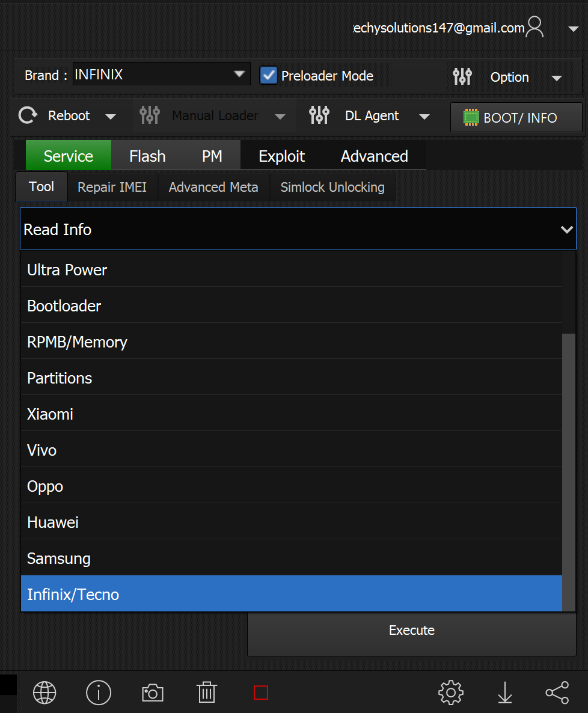The height and width of the screenshot is (713, 588).
Task: Select the Tool sub-tab
Action: 41,186
